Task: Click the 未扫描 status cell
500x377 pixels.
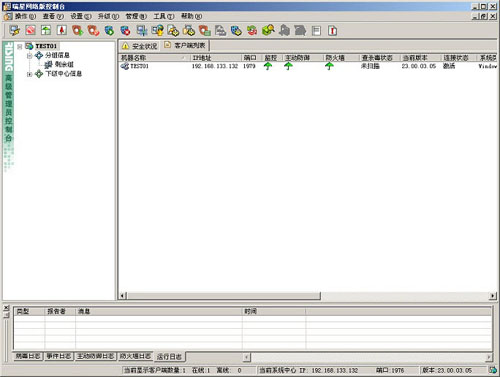Action: 370,66
